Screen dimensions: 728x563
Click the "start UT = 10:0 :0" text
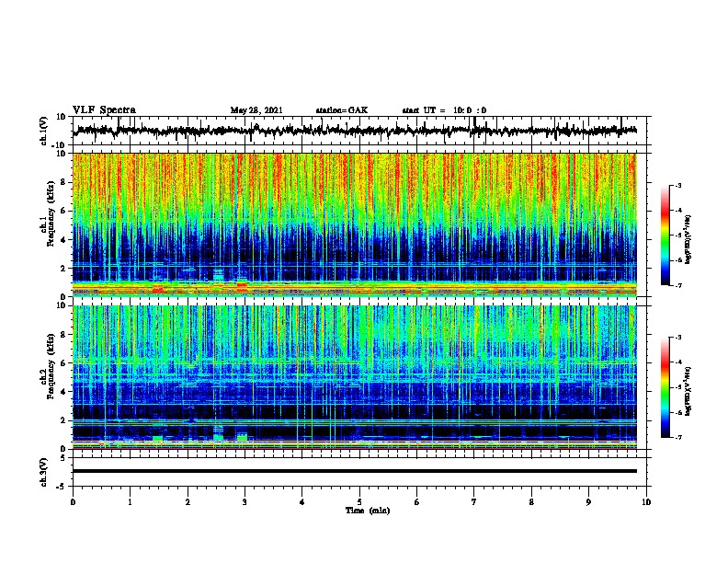point(444,110)
